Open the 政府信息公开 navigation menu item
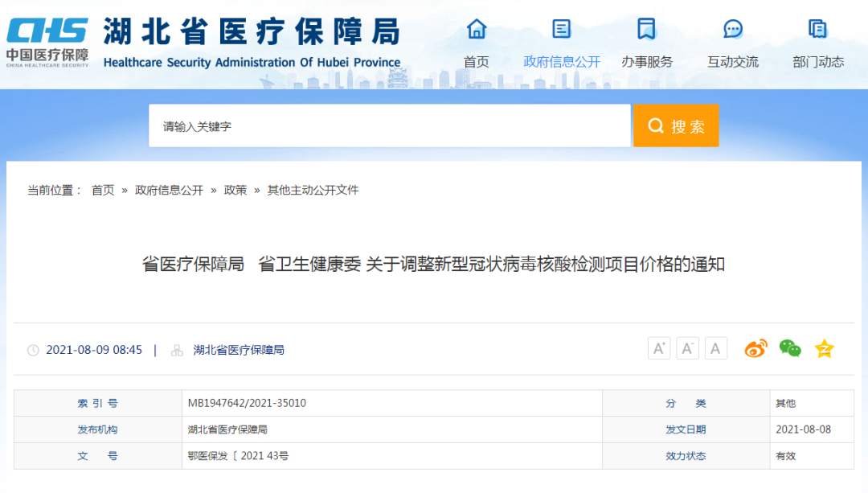This screenshot has width=868, height=493. pyautogui.click(x=562, y=61)
